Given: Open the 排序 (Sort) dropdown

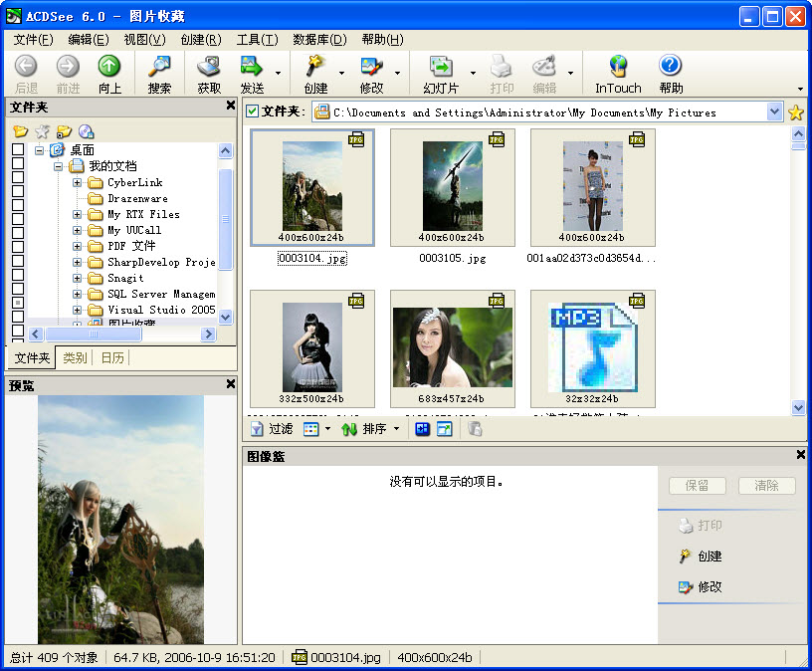Looking at the screenshot, I should (396, 429).
